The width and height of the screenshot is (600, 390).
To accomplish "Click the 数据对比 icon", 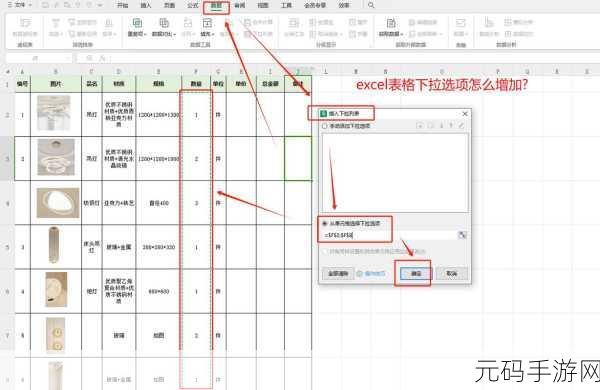I will point(164,23).
